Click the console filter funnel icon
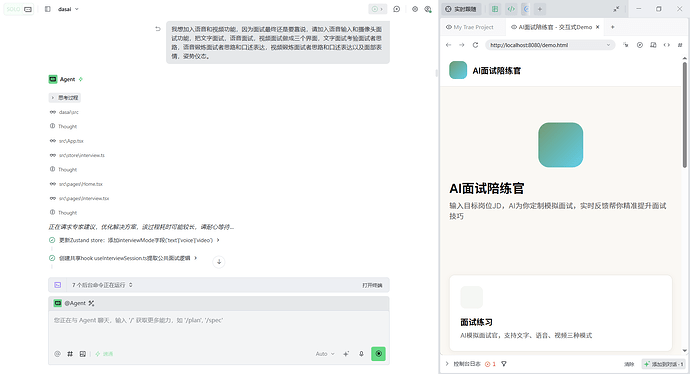Image resolution: width=690 pixels, height=374 pixels. (504, 364)
